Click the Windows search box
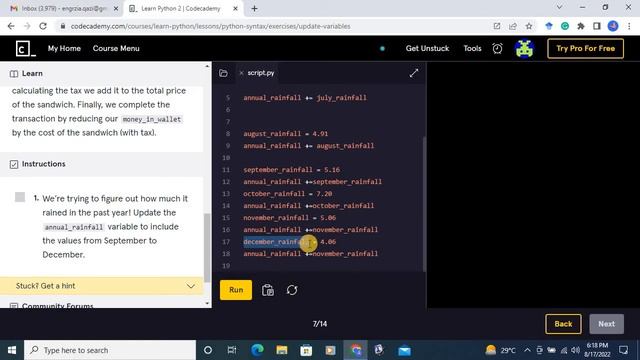The width and height of the screenshot is (640, 360). [x=110, y=350]
